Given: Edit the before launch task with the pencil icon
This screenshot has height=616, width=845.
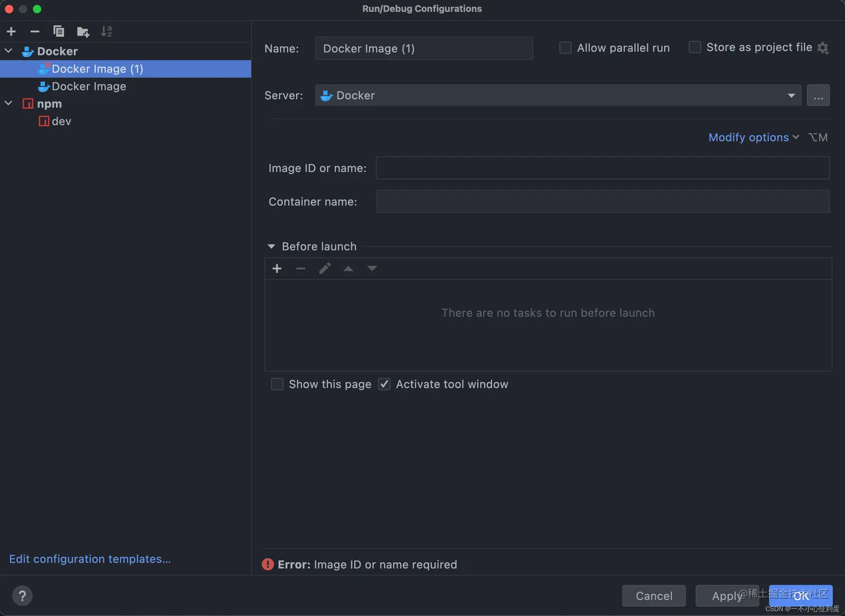Looking at the screenshot, I should pos(325,269).
